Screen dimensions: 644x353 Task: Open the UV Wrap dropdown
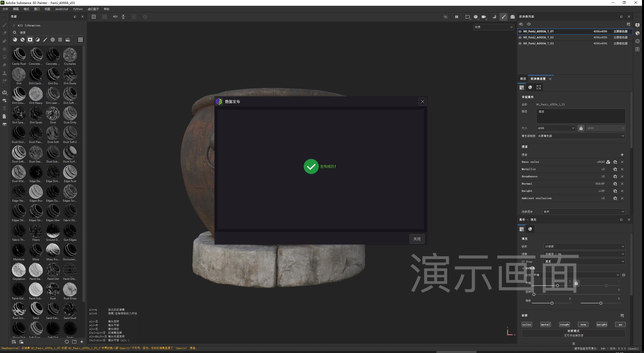[584, 261]
